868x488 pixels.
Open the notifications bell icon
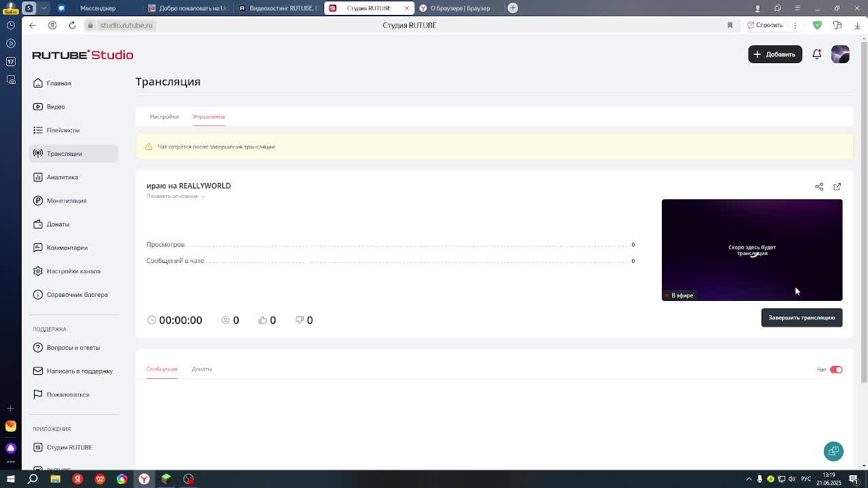pos(817,54)
